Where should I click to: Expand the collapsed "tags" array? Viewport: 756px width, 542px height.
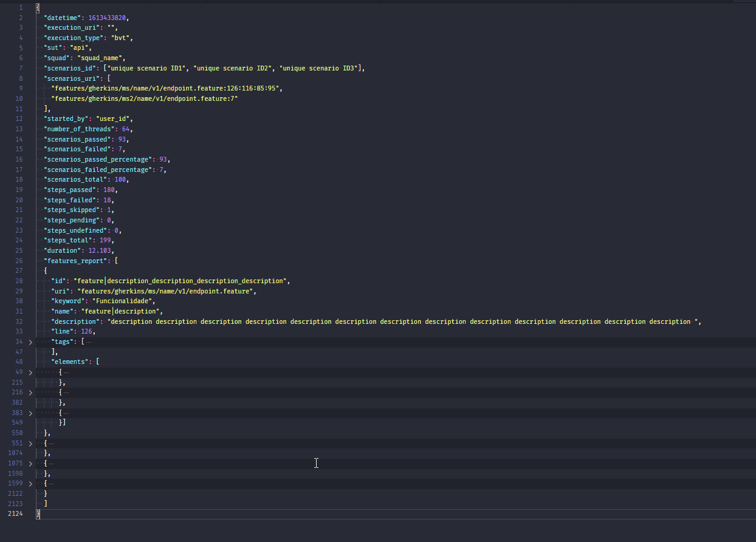30,341
